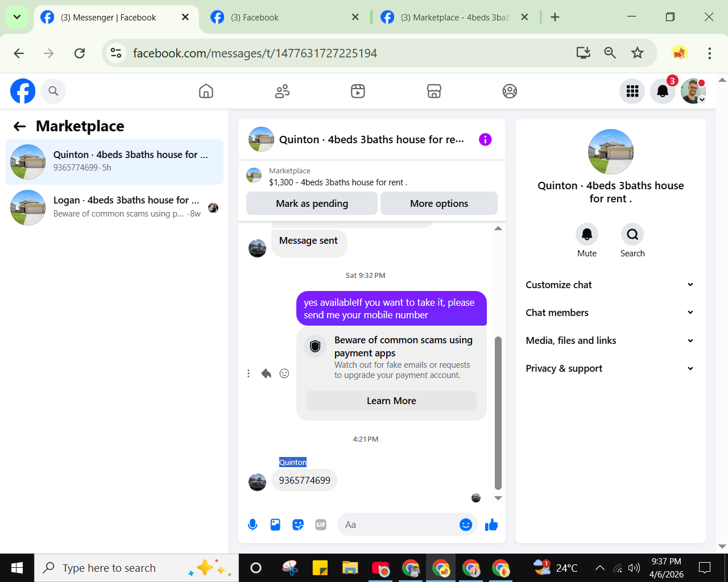Click the 9365774699 message bubble
Viewport: 728px width, 582px height.
click(x=304, y=480)
